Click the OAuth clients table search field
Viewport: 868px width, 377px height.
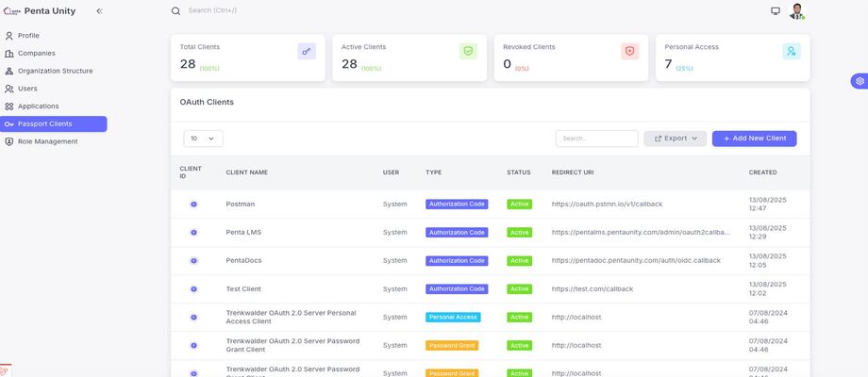596,139
